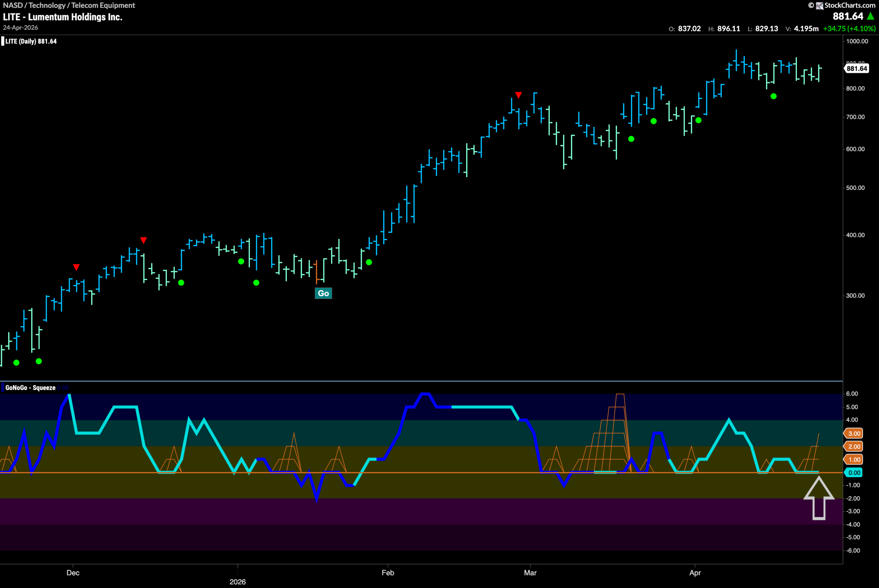Click the "Dec" label on the time axis

coord(73,573)
